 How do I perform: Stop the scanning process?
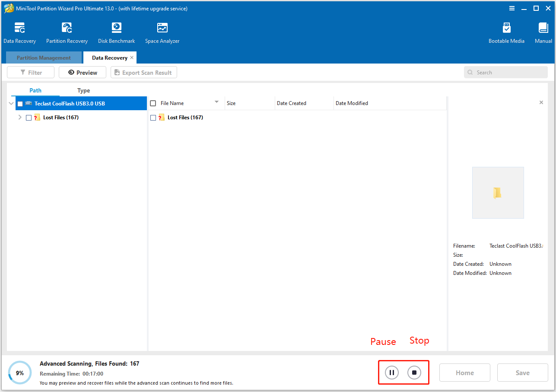pos(415,372)
